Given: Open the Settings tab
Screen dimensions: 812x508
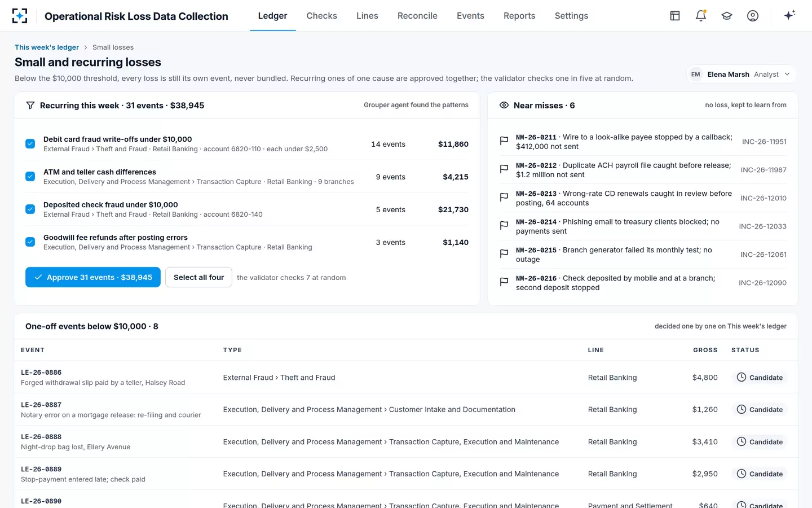Looking at the screenshot, I should pyautogui.click(x=571, y=16).
